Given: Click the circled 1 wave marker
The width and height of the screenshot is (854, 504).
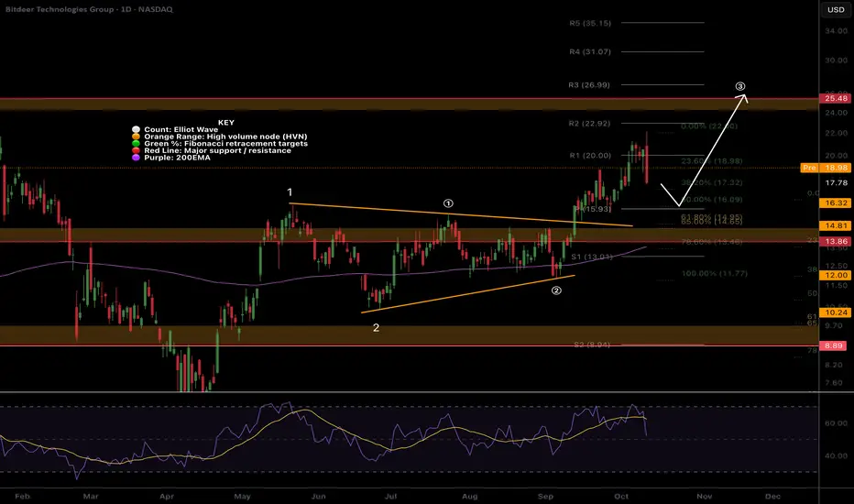Looking at the screenshot, I should [448, 203].
